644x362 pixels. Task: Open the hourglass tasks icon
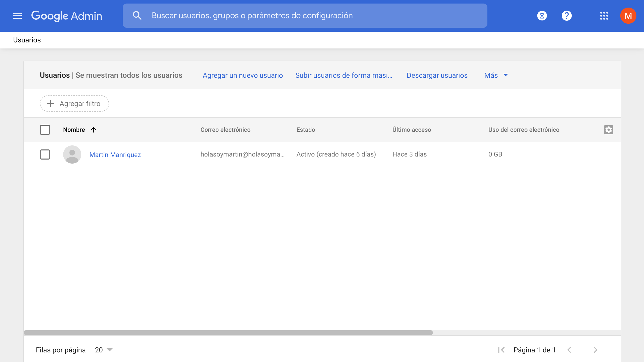[542, 16]
